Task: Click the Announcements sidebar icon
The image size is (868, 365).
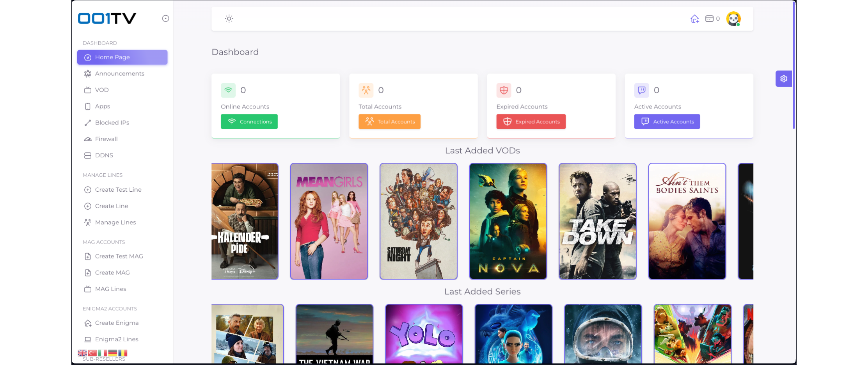Action: pyautogui.click(x=88, y=74)
